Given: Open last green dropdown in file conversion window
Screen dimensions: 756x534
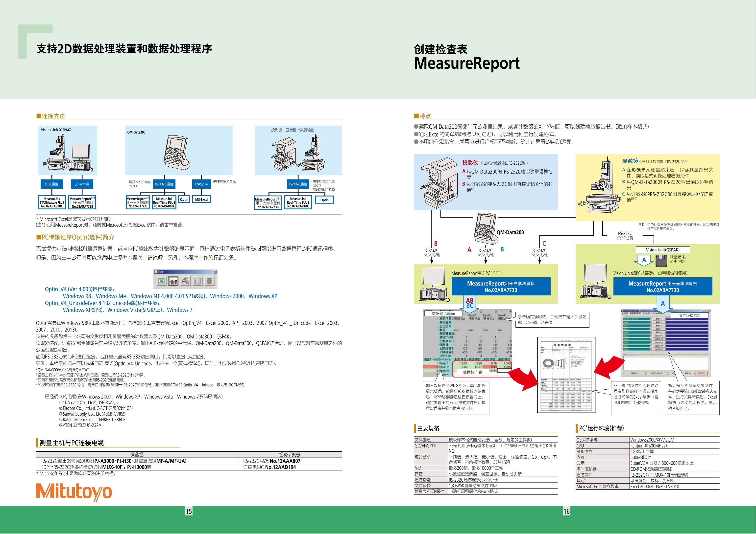Looking at the screenshot, I should click(651, 349).
